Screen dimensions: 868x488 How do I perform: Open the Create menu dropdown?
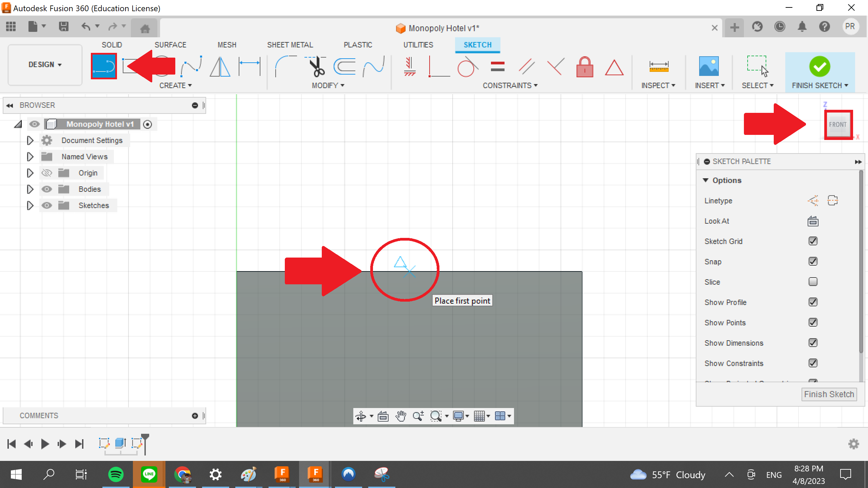coord(176,85)
